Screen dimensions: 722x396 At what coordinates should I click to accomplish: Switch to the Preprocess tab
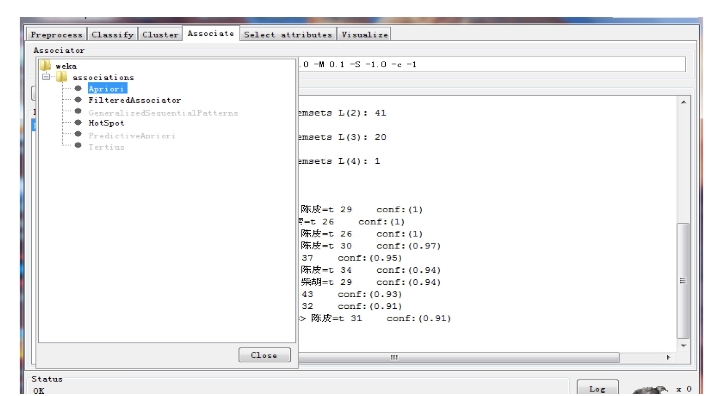point(57,35)
